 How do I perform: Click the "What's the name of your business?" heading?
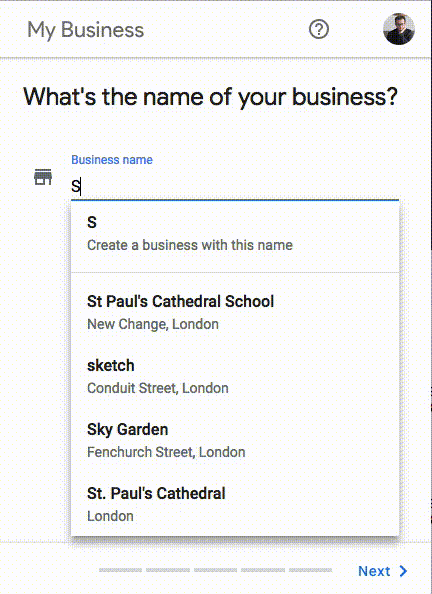pos(211,97)
